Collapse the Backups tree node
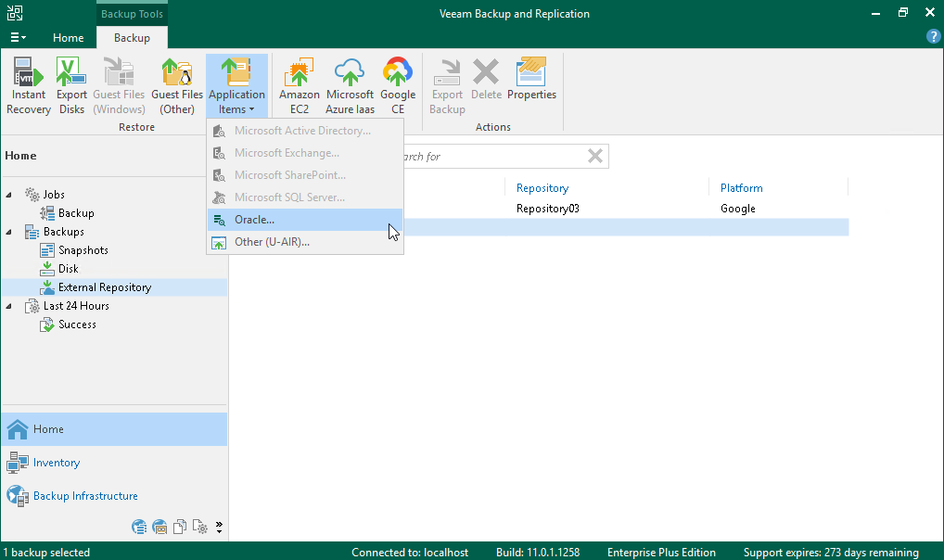 pos(8,232)
